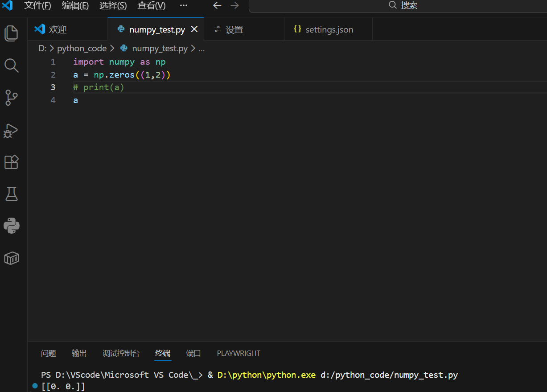Click the '# print(a)' comment
This screenshot has width=547, height=392.
[99, 87]
